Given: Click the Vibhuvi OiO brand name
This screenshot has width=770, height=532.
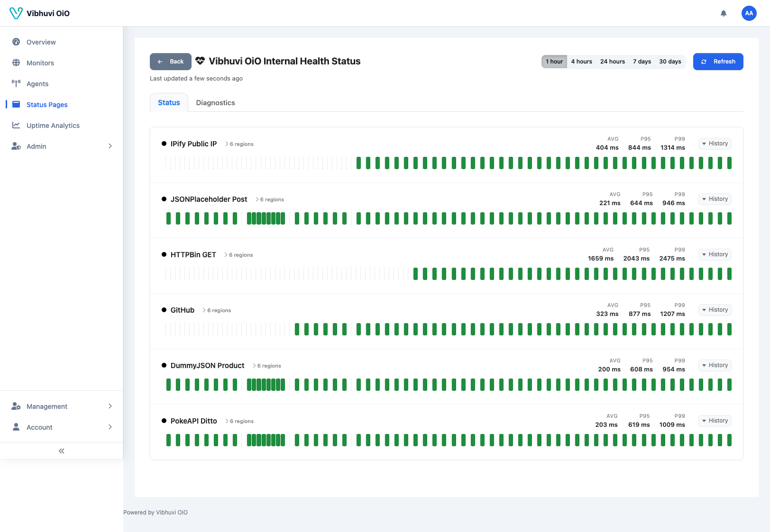Looking at the screenshot, I should [48, 13].
